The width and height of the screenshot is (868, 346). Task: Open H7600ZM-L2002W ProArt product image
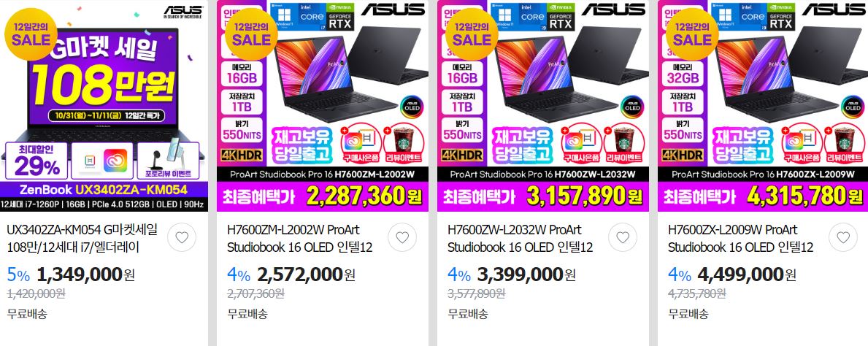pos(322,106)
